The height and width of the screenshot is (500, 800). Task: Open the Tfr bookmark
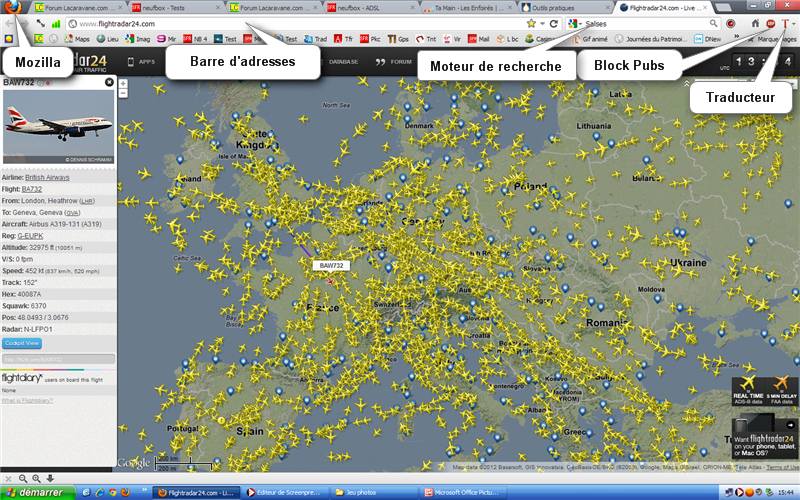(x=343, y=39)
